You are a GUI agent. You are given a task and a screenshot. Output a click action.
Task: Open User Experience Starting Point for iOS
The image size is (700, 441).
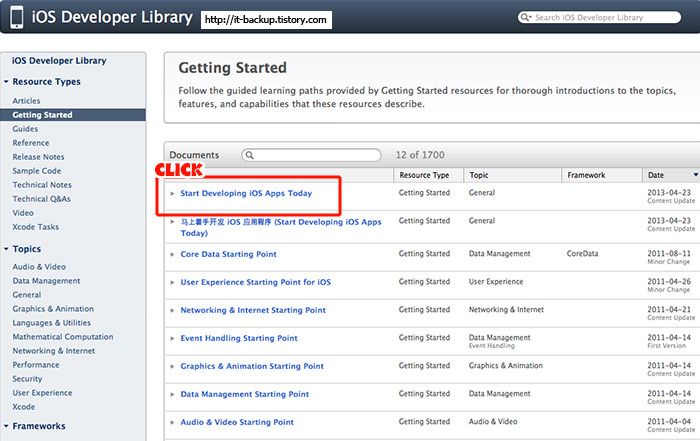click(x=255, y=282)
